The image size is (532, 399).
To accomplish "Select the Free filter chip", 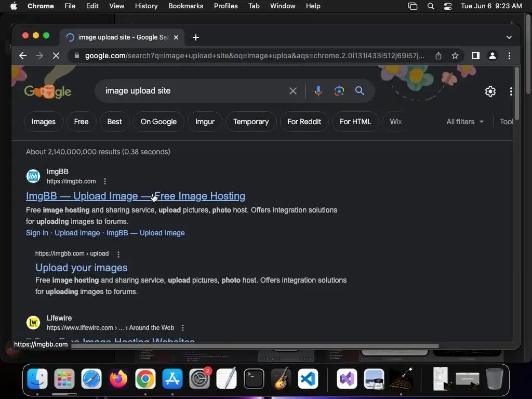I will (82, 122).
